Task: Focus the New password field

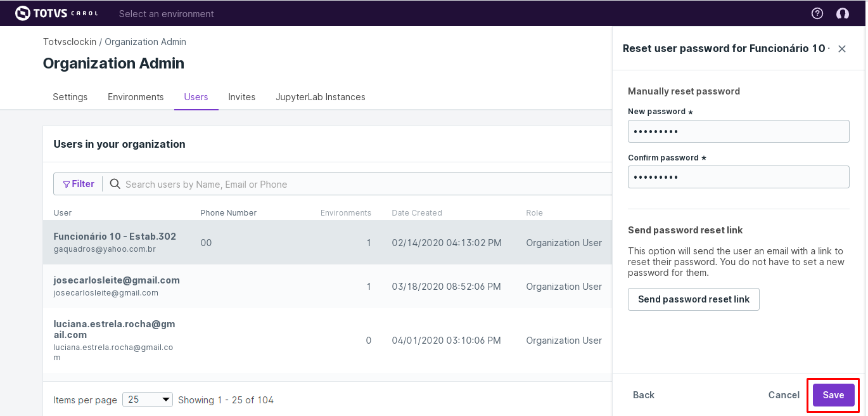Action: tap(738, 131)
